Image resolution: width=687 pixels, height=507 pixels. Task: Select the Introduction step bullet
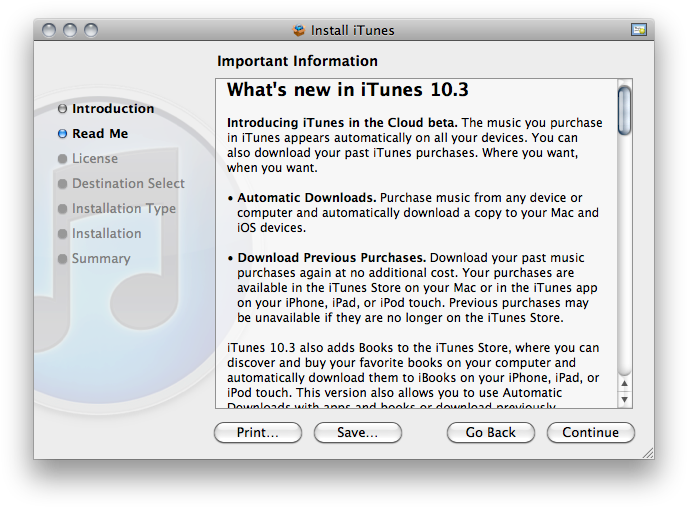coord(62,109)
